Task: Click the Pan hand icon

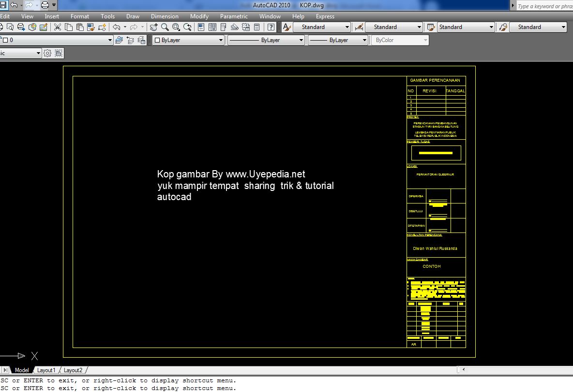Action: 153,27
